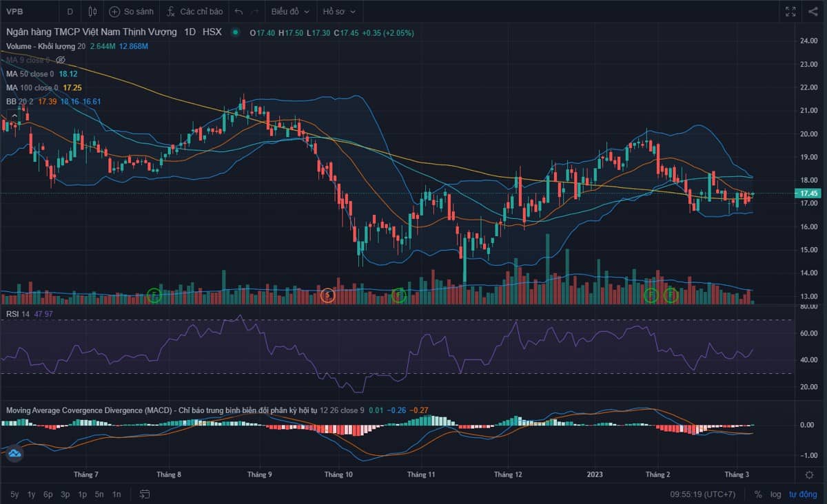Set time range to 6p

[x=48, y=494]
